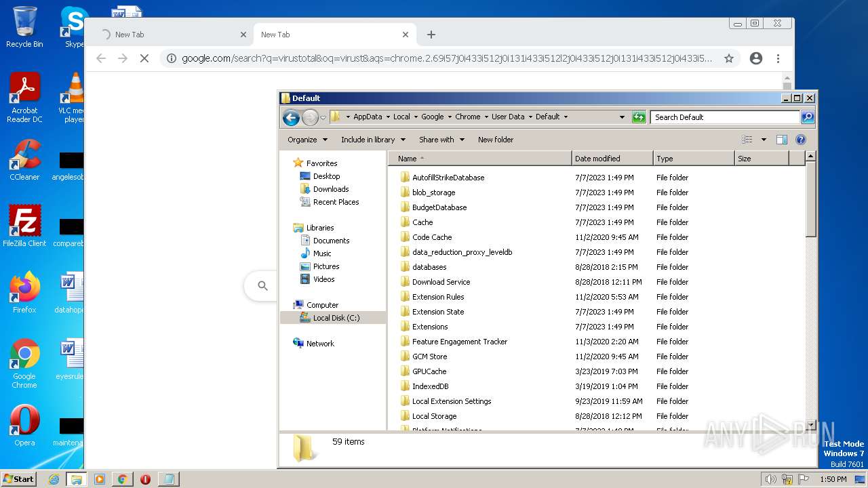Expand the view options dropdown arrow
The image size is (868, 488).
click(764, 140)
